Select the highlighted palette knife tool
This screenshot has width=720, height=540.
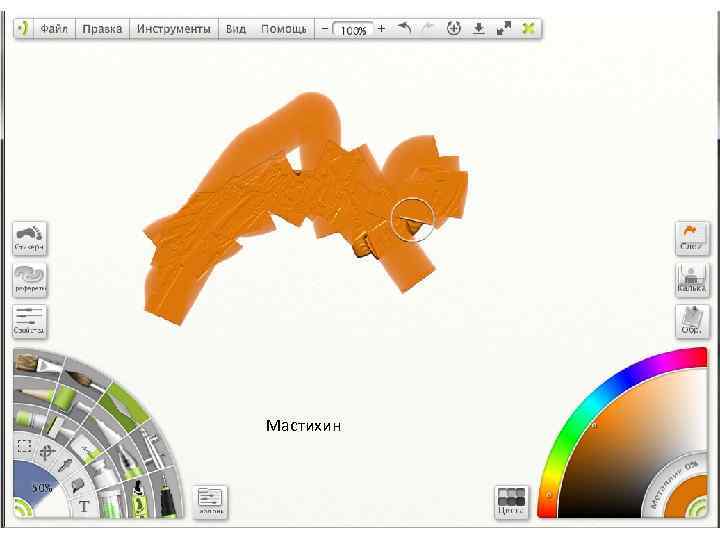[124, 405]
